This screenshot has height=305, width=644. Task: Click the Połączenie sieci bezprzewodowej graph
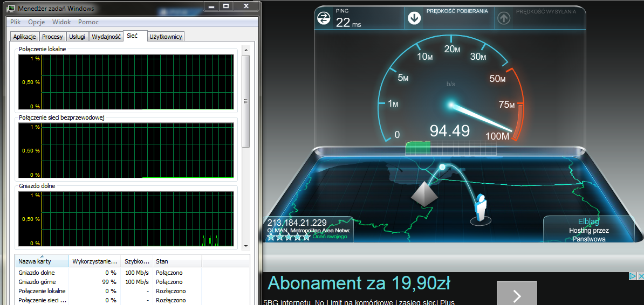[x=126, y=151]
